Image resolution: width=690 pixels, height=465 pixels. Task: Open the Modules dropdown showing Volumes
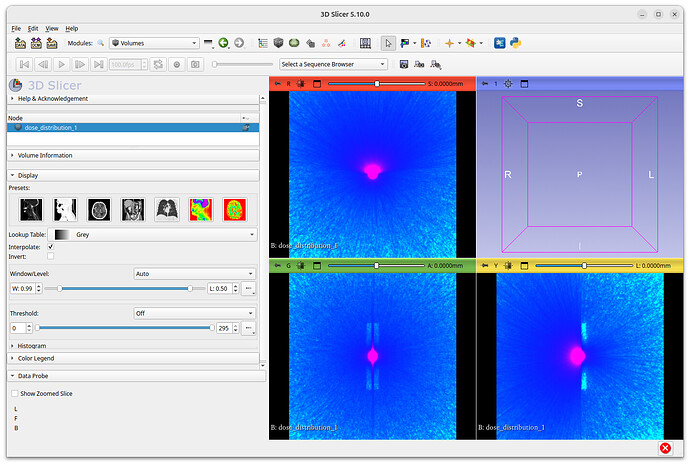[x=154, y=43]
